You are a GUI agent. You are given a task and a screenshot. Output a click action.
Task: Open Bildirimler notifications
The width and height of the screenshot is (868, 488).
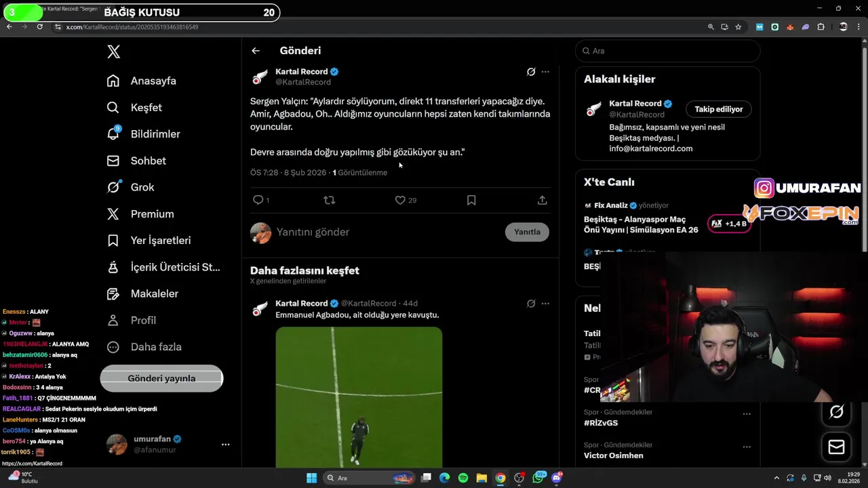(x=144, y=134)
